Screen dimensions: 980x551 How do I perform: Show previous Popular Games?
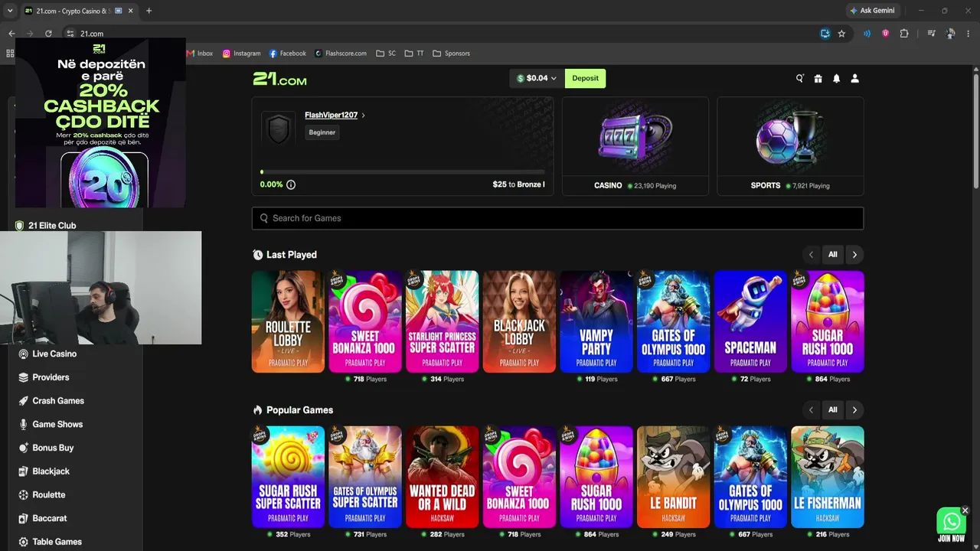[x=811, y=410]
